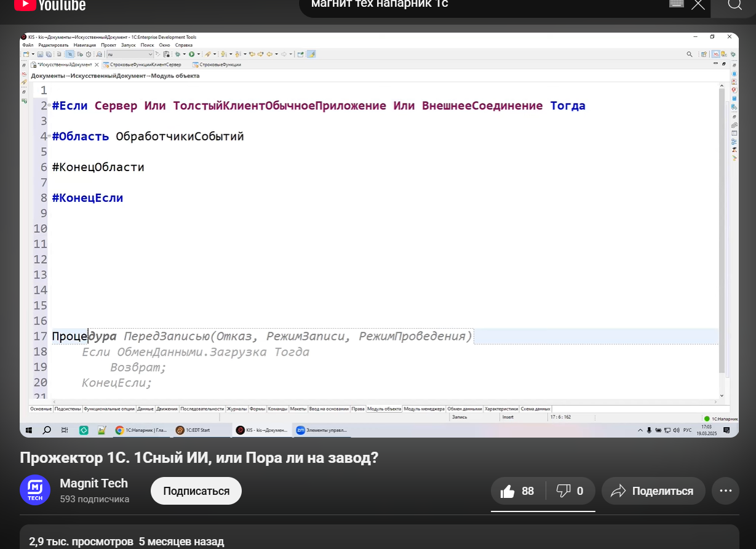Click the search magnifier icon at toolbar right

[690, 54]
